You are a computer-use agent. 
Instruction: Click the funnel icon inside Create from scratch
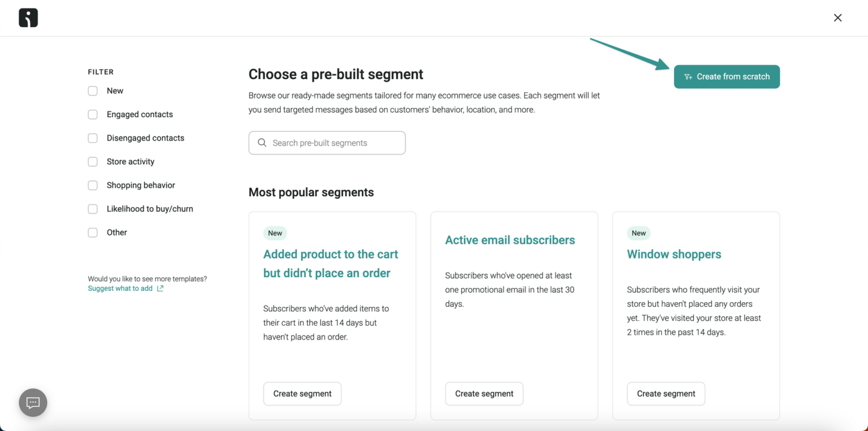tap(688, 76)
